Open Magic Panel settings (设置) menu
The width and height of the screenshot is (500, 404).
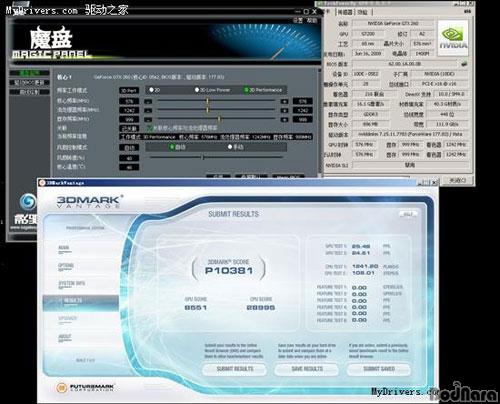(298, 21)
